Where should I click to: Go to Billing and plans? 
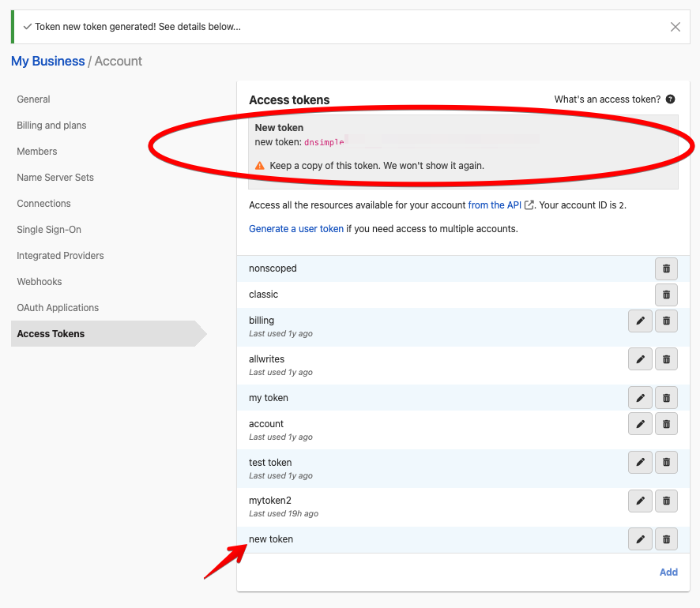(51, 126)
